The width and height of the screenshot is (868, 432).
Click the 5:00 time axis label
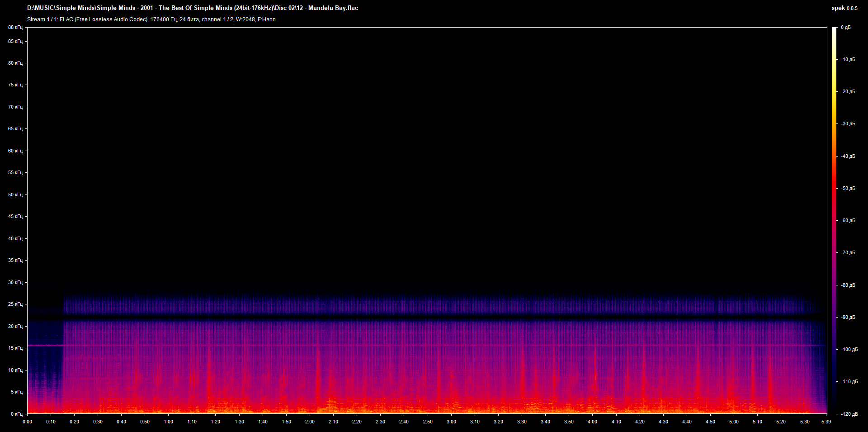(x=734, y=422)
